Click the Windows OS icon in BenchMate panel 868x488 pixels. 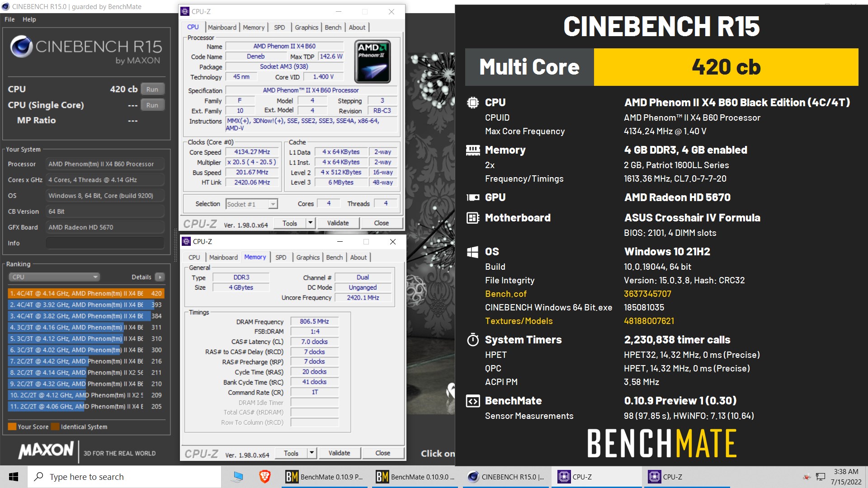472,252
